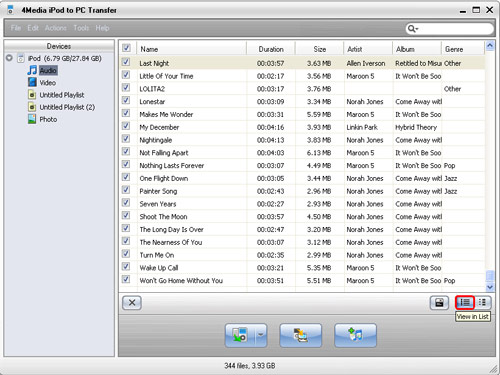Click the copy to computer/iTunes transfer button
500x375 pixels.
point(301,335)
